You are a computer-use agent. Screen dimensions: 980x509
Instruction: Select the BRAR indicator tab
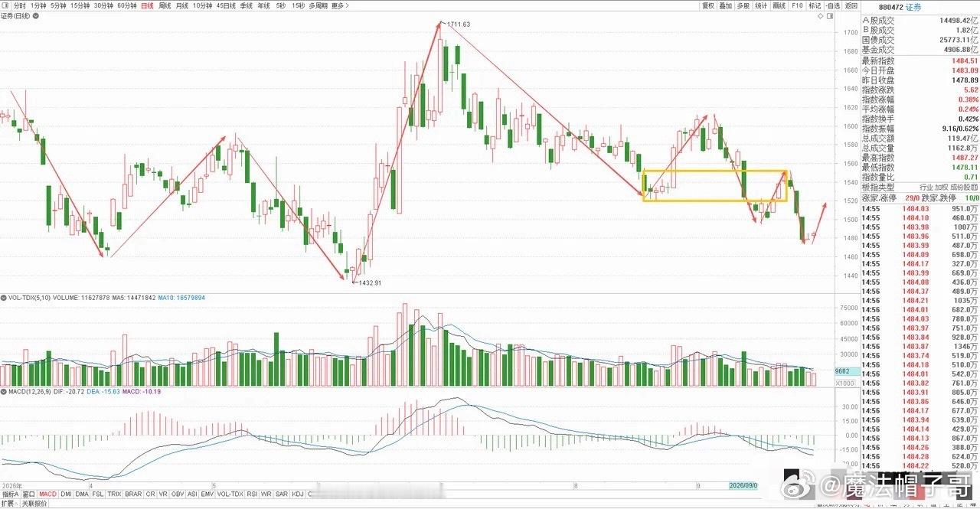[x=133, y=494]
